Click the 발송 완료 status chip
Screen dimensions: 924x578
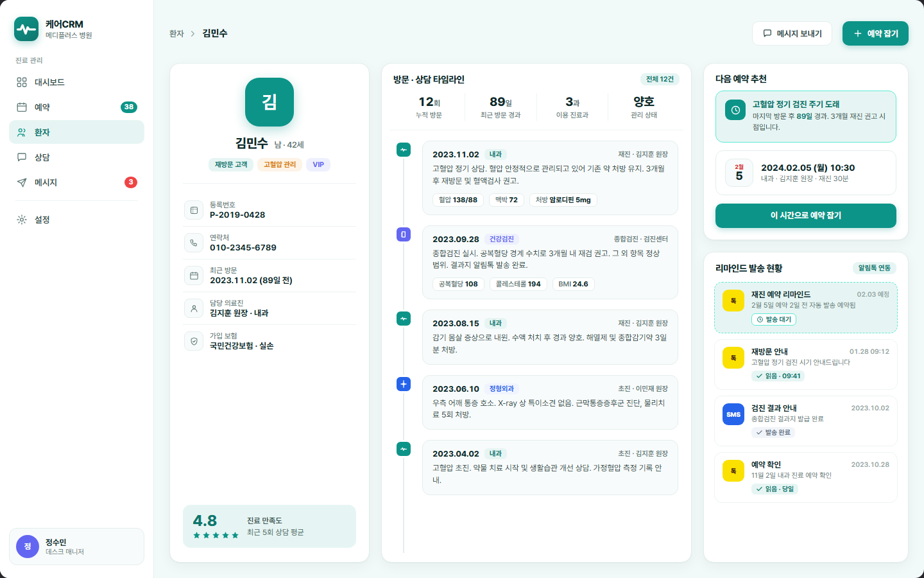773,432
